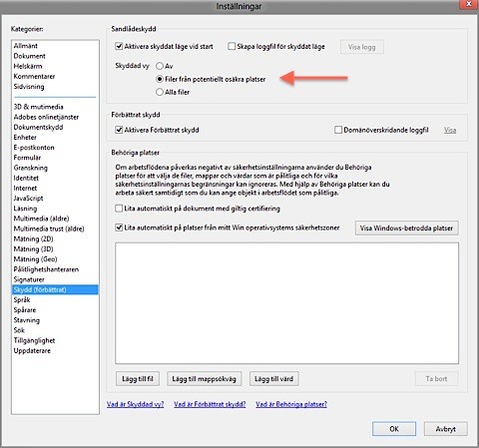
Task: Select the 'Tillgänglighet' category
Action: [x=55, y=340]
